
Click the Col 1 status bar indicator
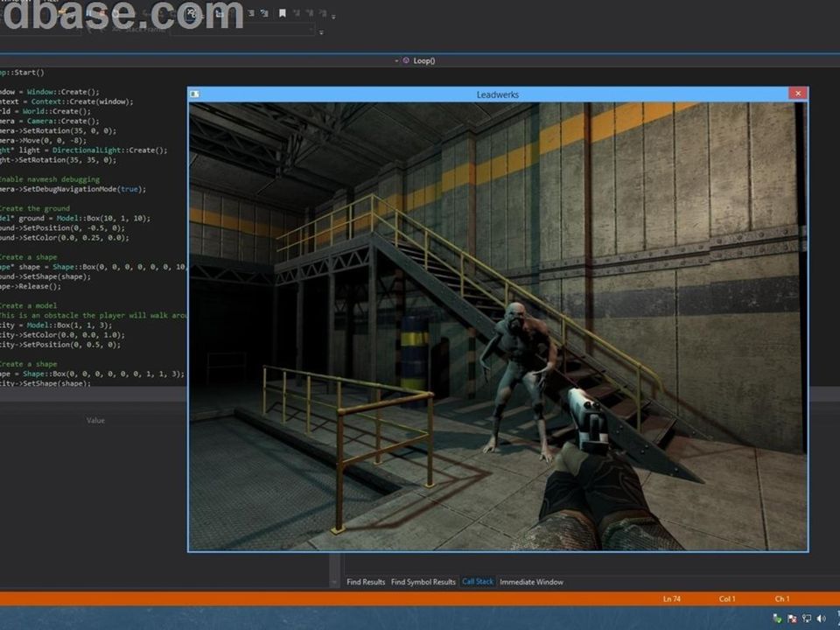pyautogui.click(x=727, y=598)
